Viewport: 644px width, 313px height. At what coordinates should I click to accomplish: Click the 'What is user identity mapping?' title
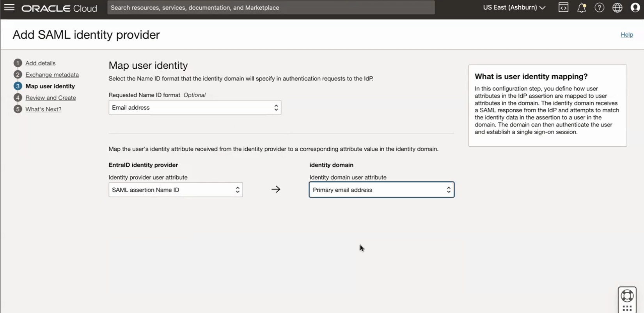pos(531,76)
